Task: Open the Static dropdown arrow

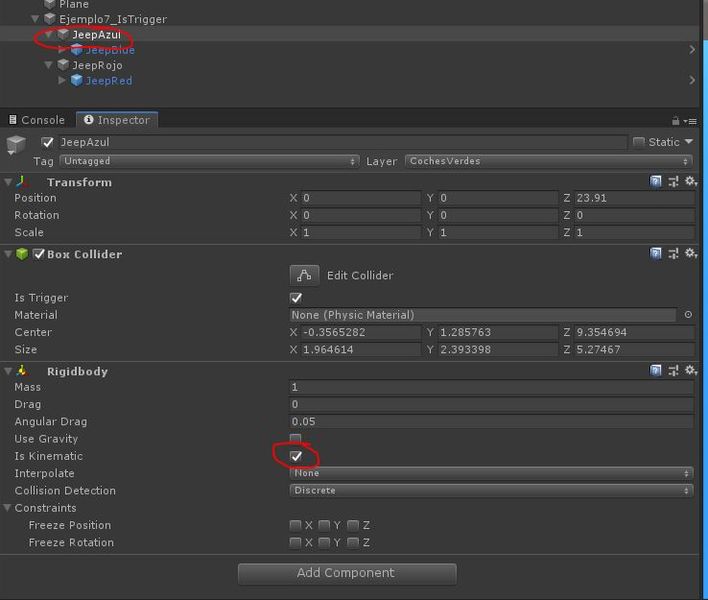Action: click(x=689, y=142)
